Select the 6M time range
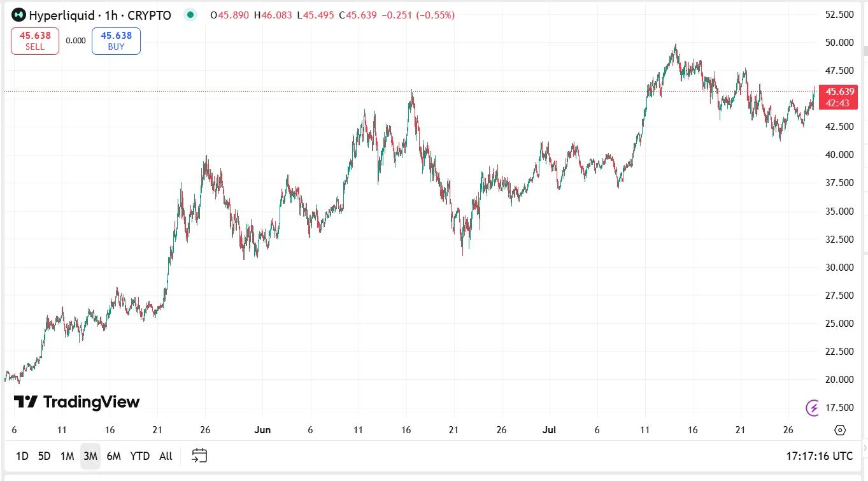 pyautogui.click(x=113, y=456)
